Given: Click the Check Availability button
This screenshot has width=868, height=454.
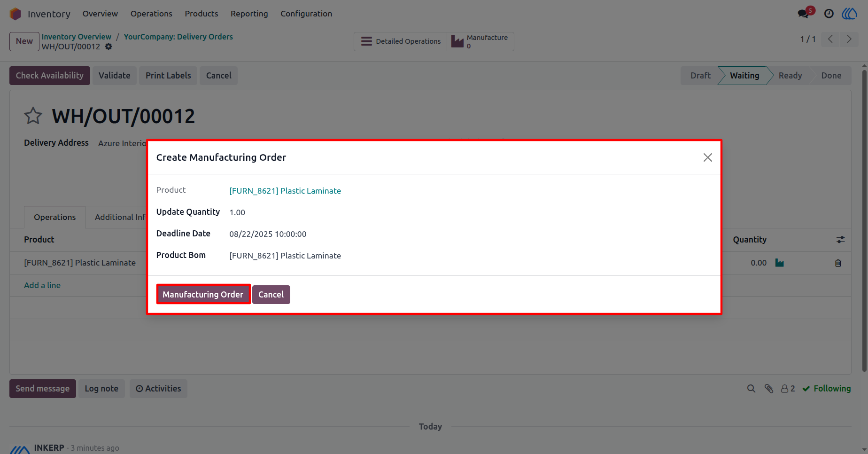Looking at the screenshot, I should tap(50, 76).
